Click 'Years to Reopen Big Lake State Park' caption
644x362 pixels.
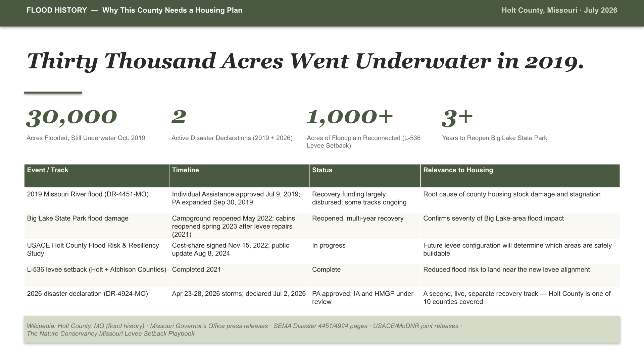[494, 138]
